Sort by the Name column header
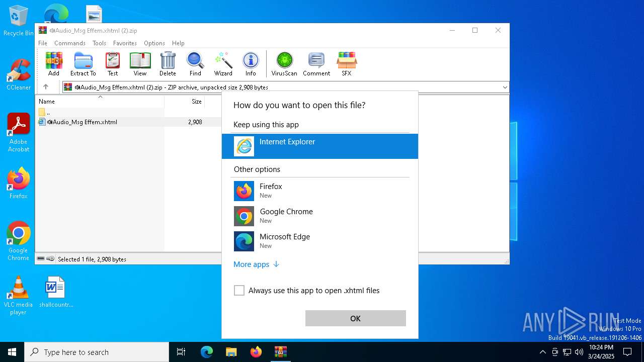Image resolution: width=644 pixels, height=362 pixels. [100, 102]
